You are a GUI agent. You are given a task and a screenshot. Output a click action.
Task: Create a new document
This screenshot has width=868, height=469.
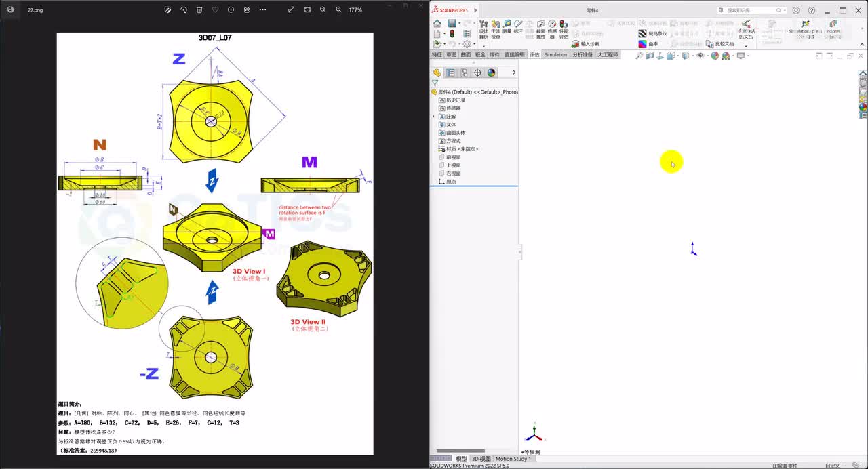tap(437, 34)
